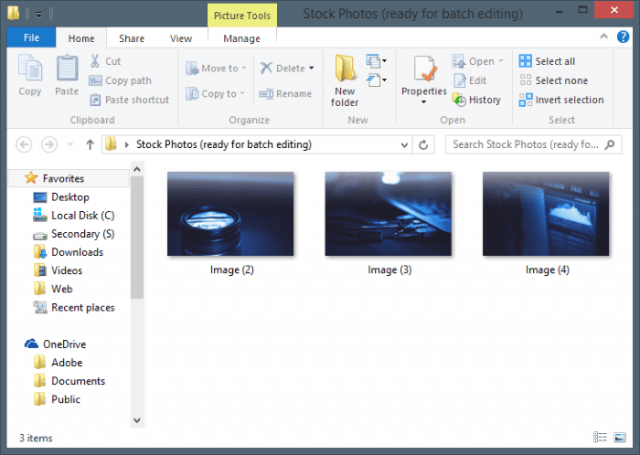Image resolution: width=640 pixels, height=455 pixels.
Task: Click the Picture Tools contextual tab
Action: click(x=242, y=16)
